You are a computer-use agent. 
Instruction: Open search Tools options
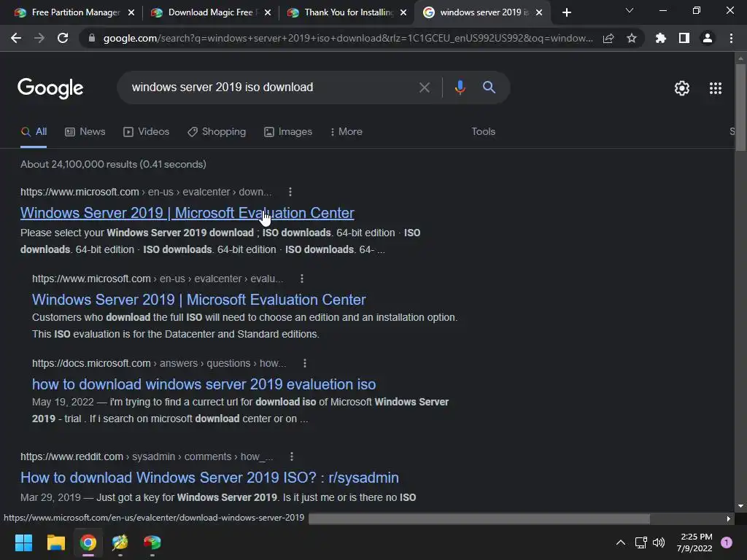pos(483,132)
